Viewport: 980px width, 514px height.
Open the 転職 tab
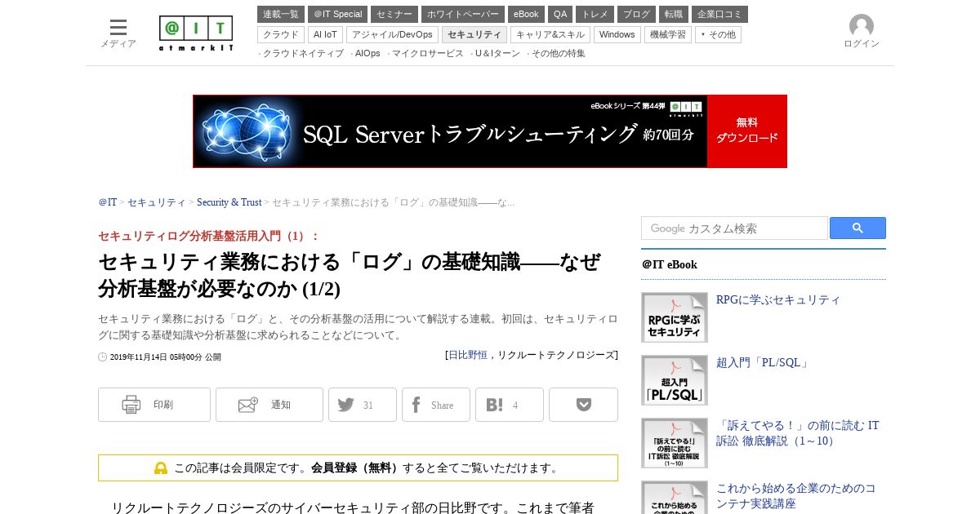click(x=674, y=14)
